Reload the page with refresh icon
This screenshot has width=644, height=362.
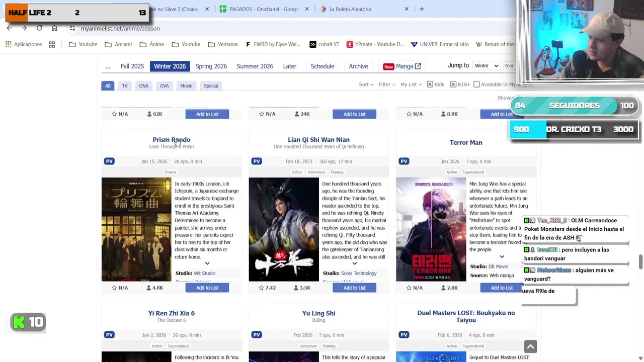pyautogui.click(x=39, y=28)
